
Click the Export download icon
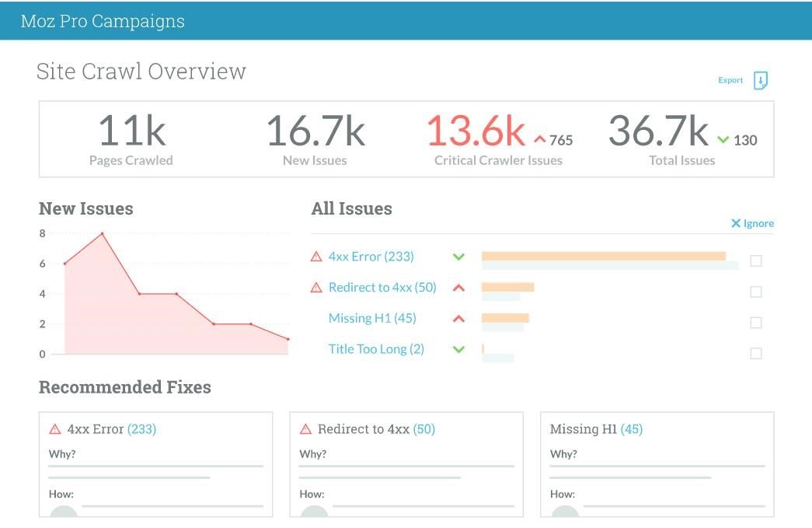point(761,80)
